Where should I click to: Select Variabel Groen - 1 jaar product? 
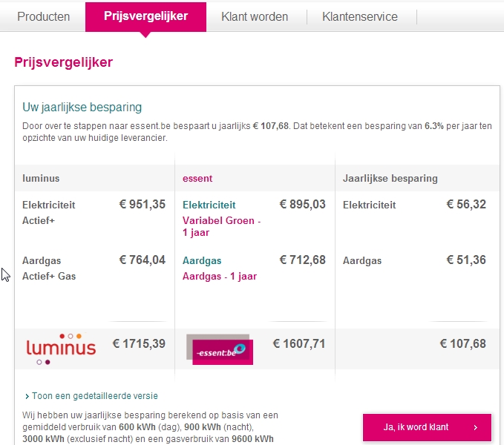(x=221, y=226)
